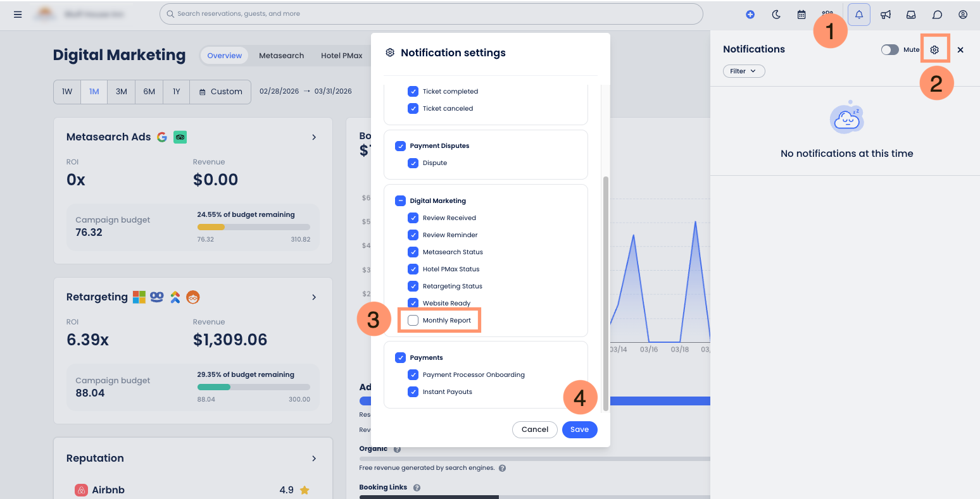Expand the Metasearch Ads card chevron
The image size is (980, 499).
pos(314,137)
